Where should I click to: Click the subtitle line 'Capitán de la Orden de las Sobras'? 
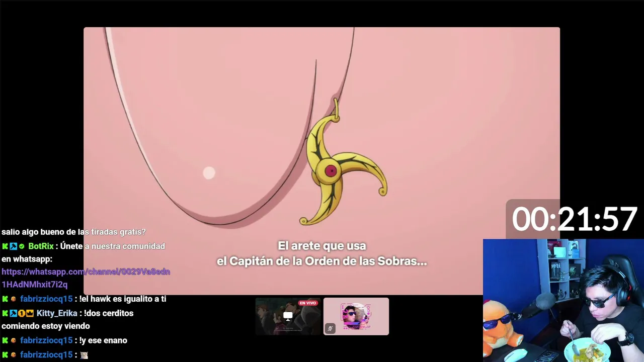pos(322,261)
